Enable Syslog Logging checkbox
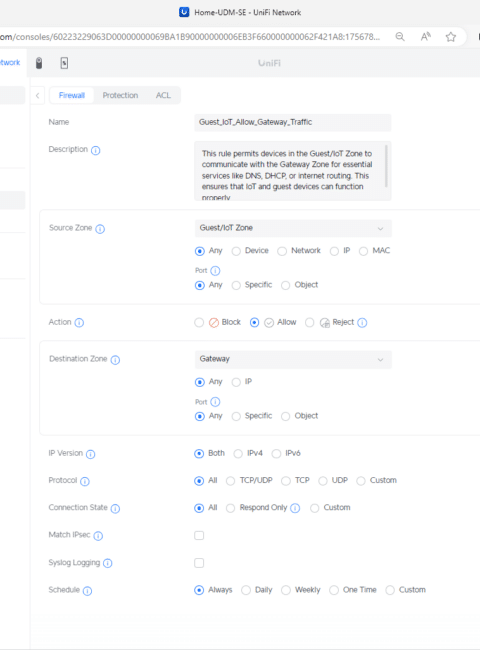The height and width of the screenshot is (650, 480). coord(199,563)
